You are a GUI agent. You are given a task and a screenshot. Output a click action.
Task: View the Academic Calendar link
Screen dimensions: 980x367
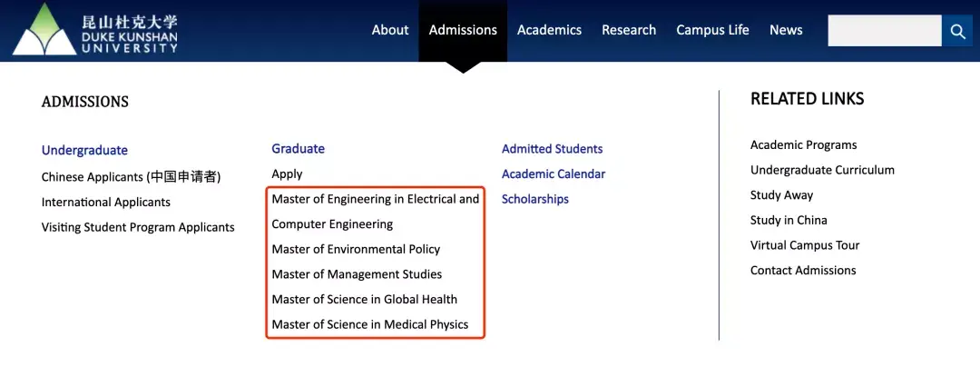553,174
